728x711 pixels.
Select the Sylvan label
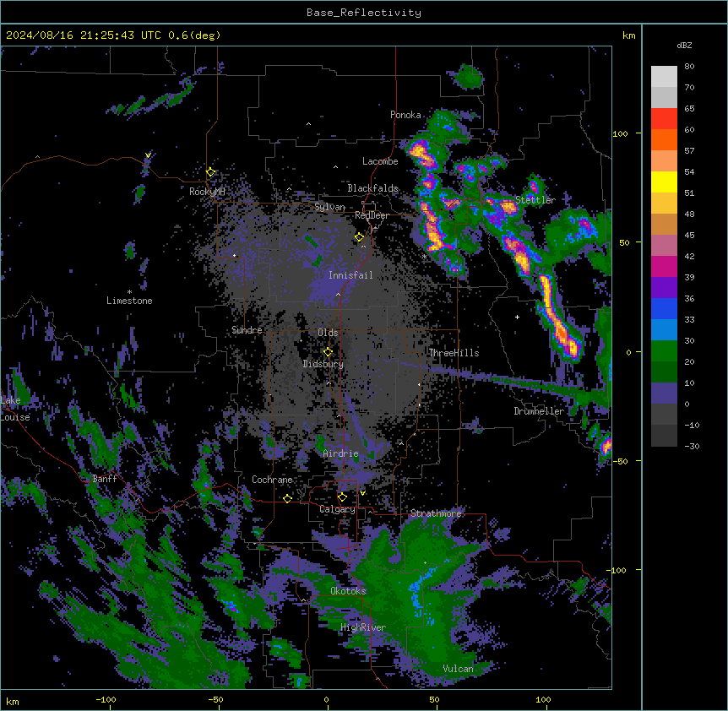[329, 207]
